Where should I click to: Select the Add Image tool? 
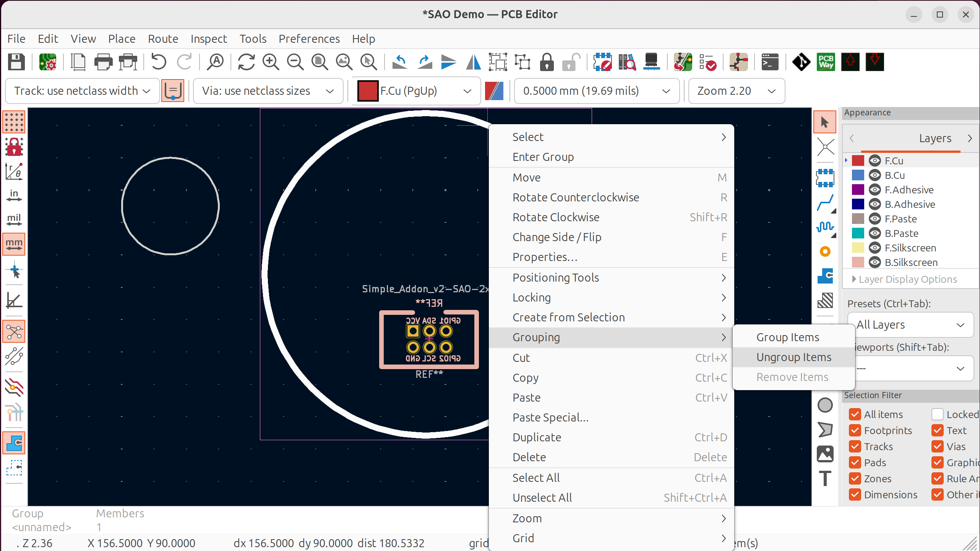[825, 454]
